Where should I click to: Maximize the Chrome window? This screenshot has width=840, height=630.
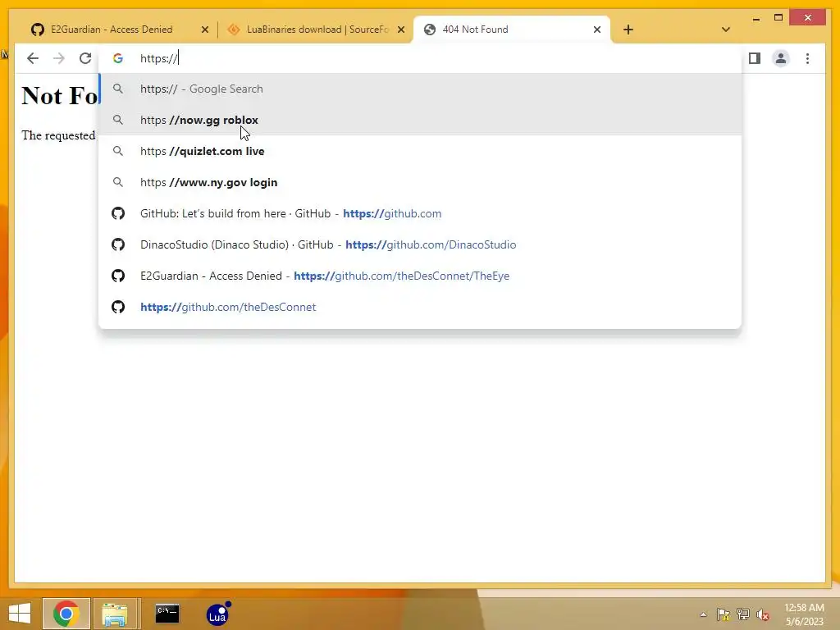click(x=778, y=18)
